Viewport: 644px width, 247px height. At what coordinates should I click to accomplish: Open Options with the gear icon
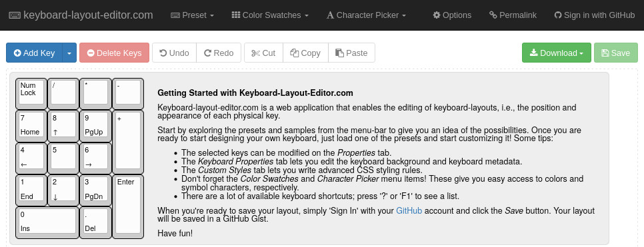pos(452,15)
